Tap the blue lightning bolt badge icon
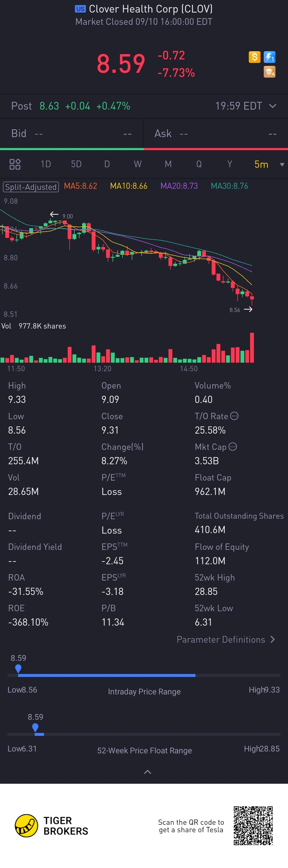This screenshot has height=868, width=288. coord(270,57)
